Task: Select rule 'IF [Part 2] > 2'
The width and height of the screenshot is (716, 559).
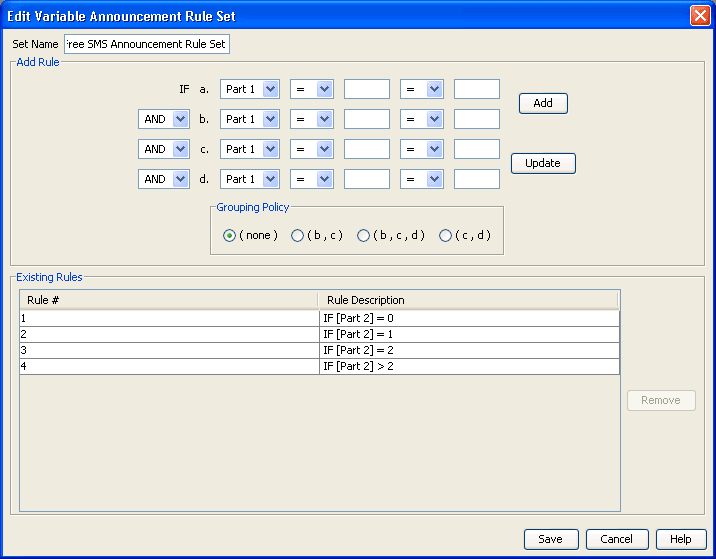Action: click(469, 366)
